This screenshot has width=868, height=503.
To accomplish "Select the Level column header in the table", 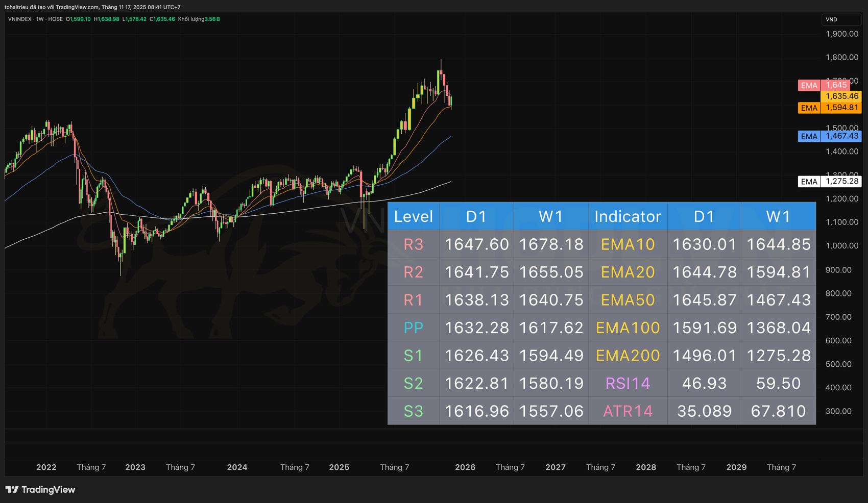I will tap(413, 216).
